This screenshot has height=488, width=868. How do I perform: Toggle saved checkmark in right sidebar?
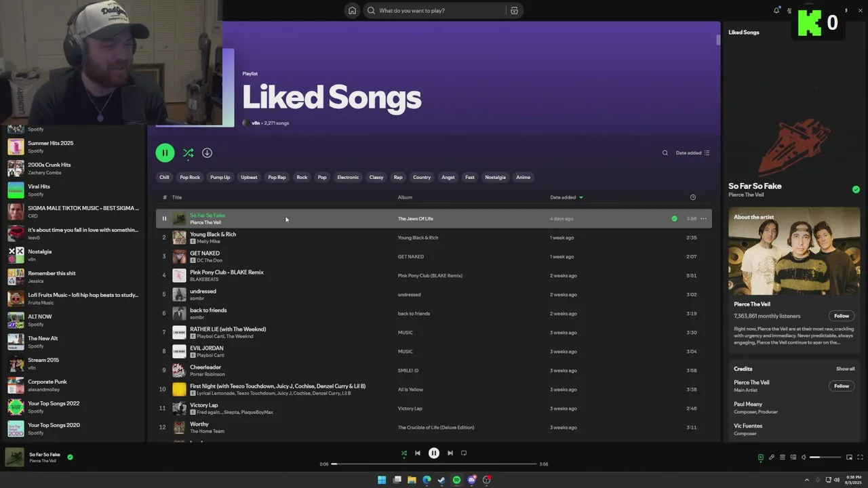coord(856,189)
